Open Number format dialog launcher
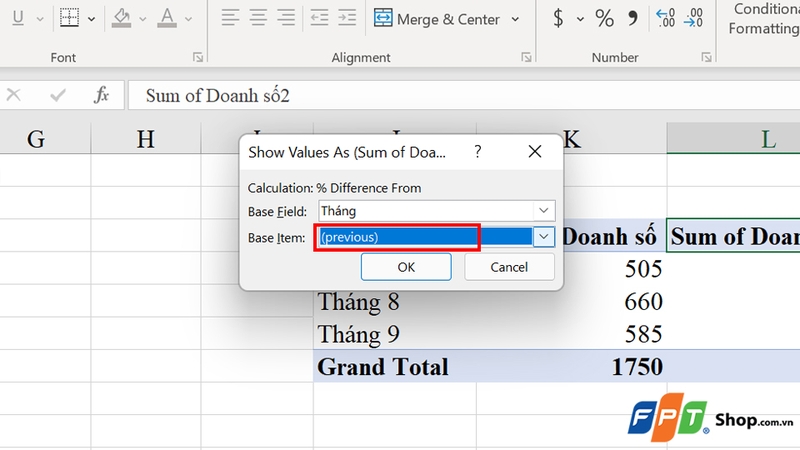The height and width of the screenshot is (450, 800). (x=707, y=57)
